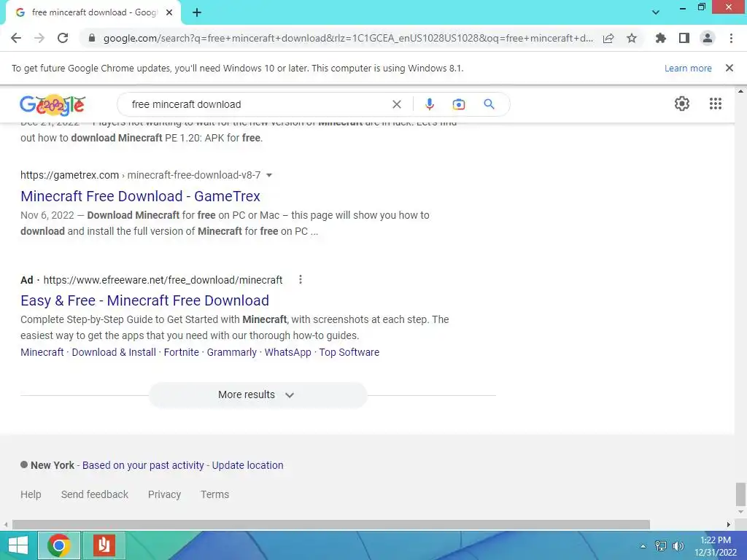Click the Minecraft ad sitelink
Viewport: 747px width, 560px height.
(42, 352)
